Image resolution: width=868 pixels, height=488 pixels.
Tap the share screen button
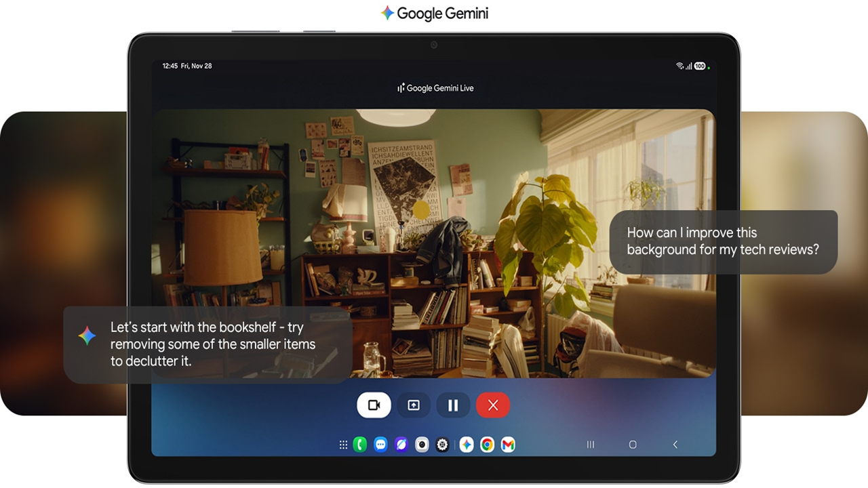(414, 405)
